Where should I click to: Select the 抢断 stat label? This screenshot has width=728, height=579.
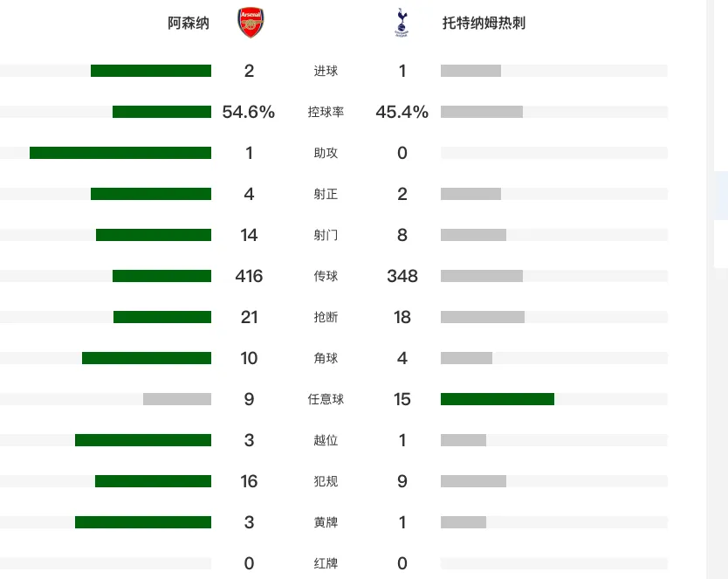[326, 317]
